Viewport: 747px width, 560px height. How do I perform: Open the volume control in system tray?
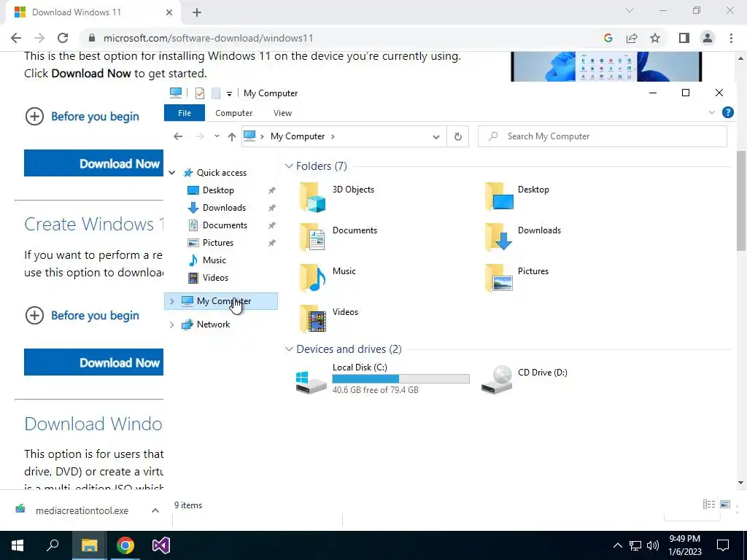(x=653, y=545)
